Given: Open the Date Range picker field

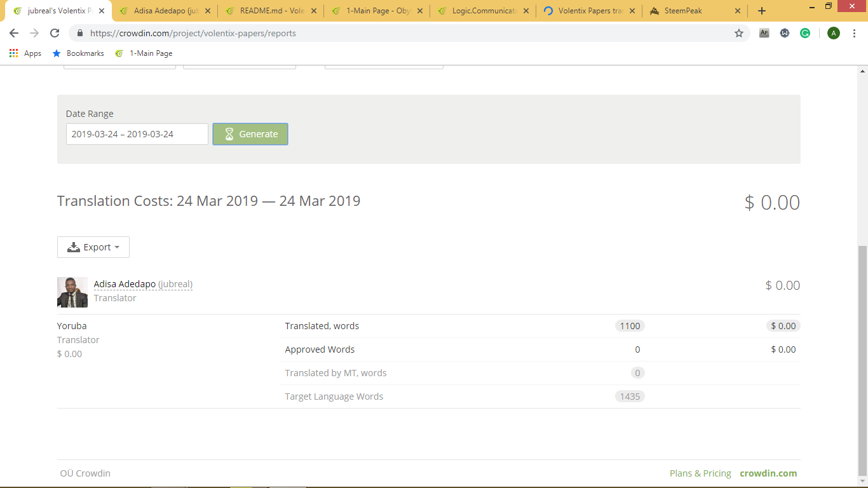Looking at the screenshot, I should (137, 134).
